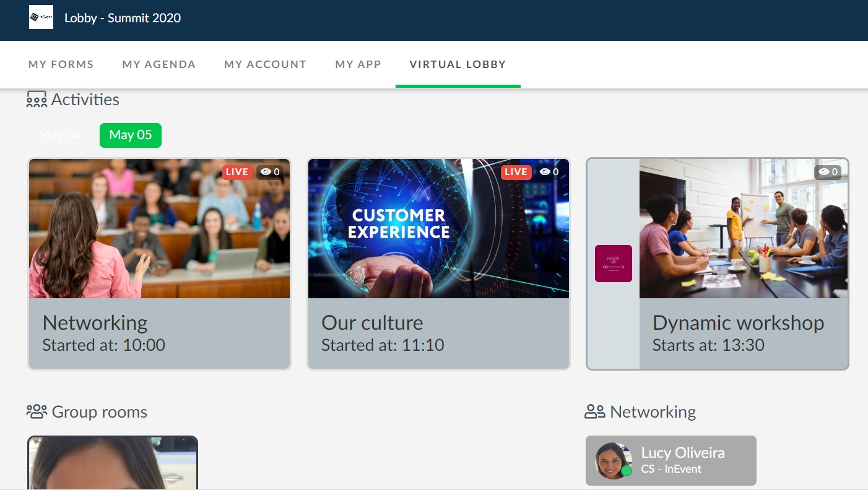The width and height of the screenshot is (868, 490).
Task: Open the My App tab
Action: tap(358, 64)
